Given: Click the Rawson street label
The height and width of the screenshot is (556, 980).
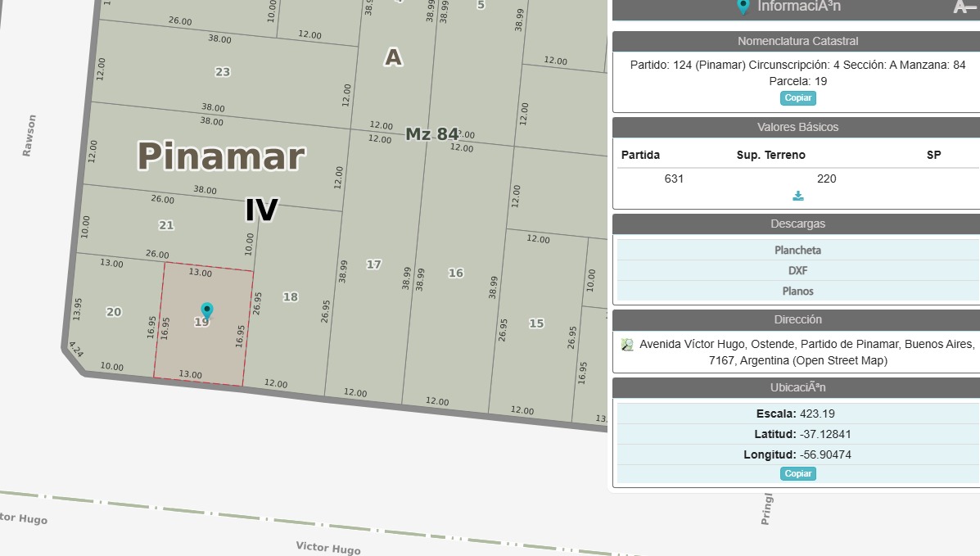Looking at the screenshot, I should coord(29,135).
